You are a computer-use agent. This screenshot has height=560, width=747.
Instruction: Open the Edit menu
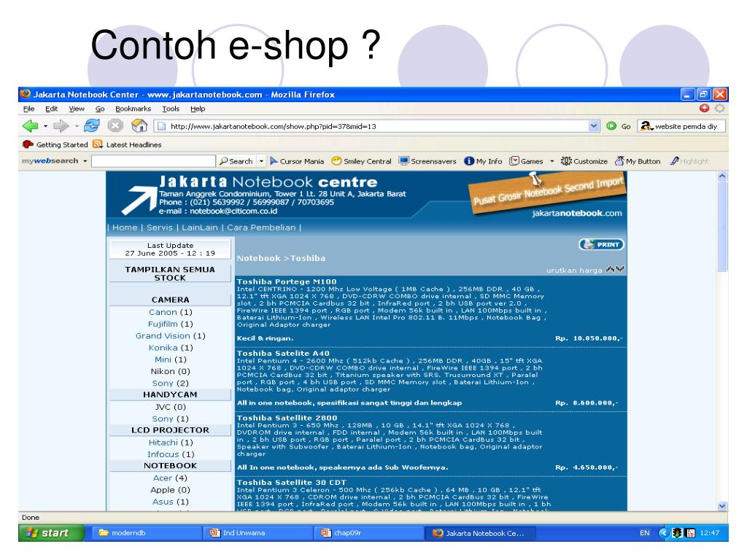coord(52,109)
